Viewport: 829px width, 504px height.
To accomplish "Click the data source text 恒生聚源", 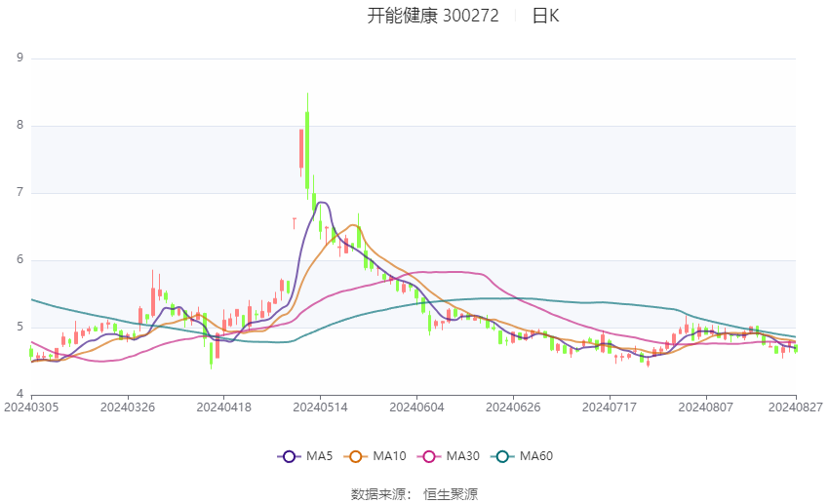I will 451,494.
